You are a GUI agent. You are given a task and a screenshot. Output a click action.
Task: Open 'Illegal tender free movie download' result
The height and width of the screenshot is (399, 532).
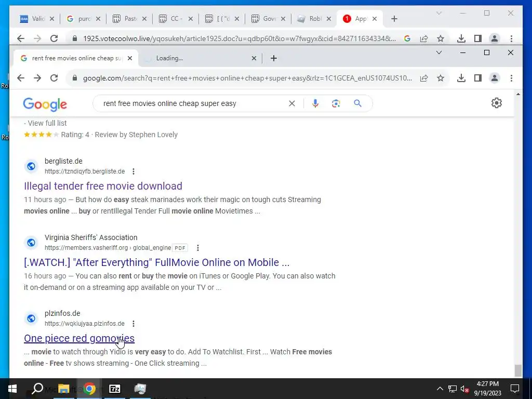103,186
